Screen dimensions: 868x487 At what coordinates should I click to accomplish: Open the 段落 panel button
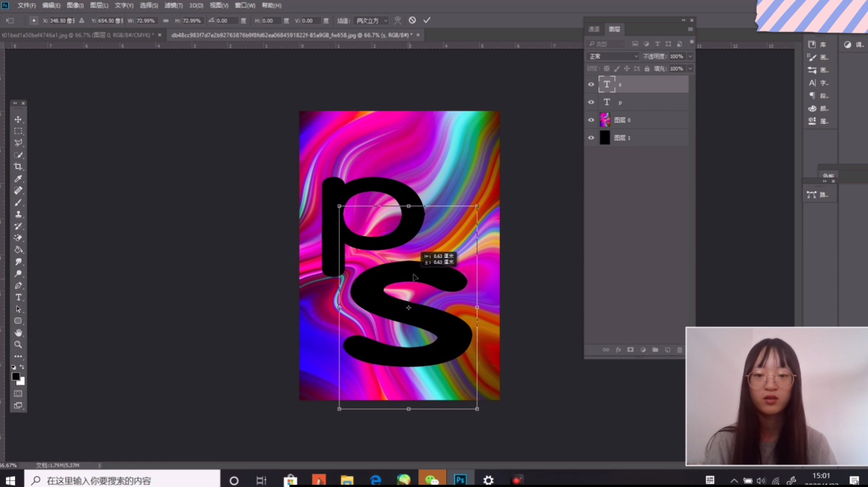(818, 96)
